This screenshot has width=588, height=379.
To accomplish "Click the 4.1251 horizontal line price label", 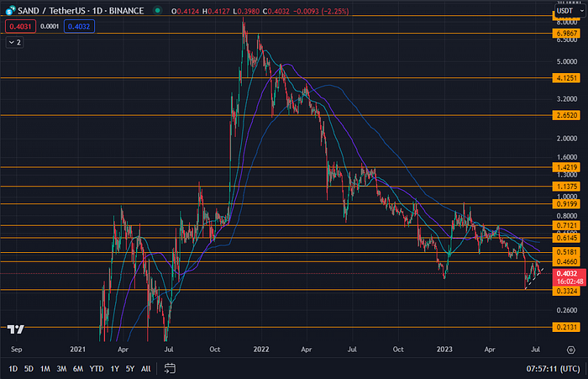I will pyautogui.click(x=566, y=78).
